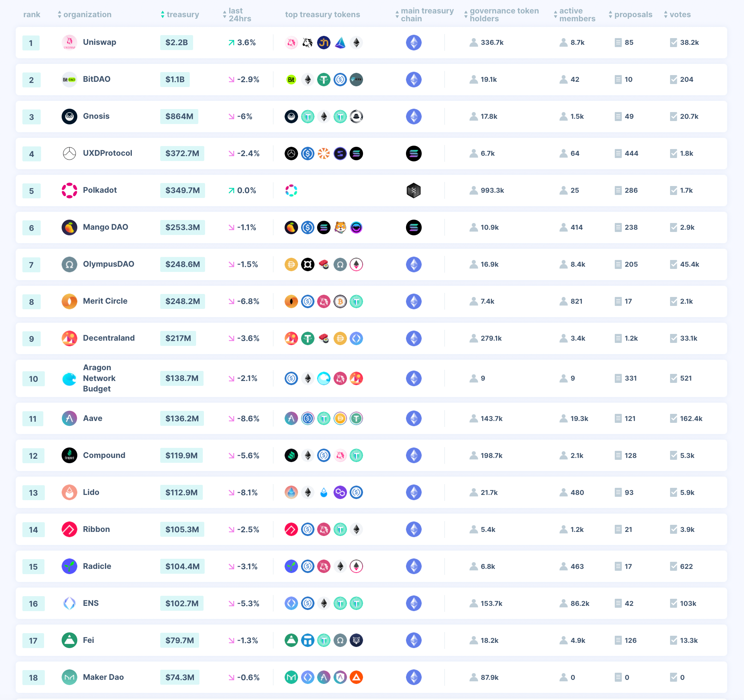
Task: Click the $349.7M treasury value
Action: click(x=183, y=191)
